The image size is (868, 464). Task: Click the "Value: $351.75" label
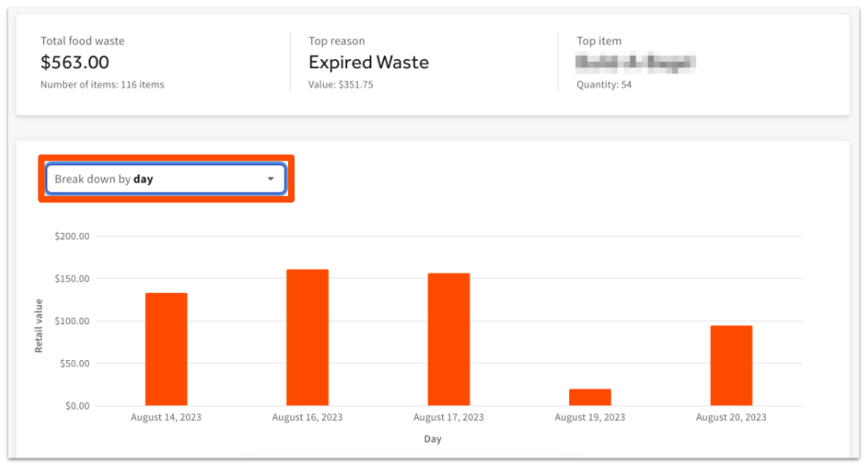[341, 85]
